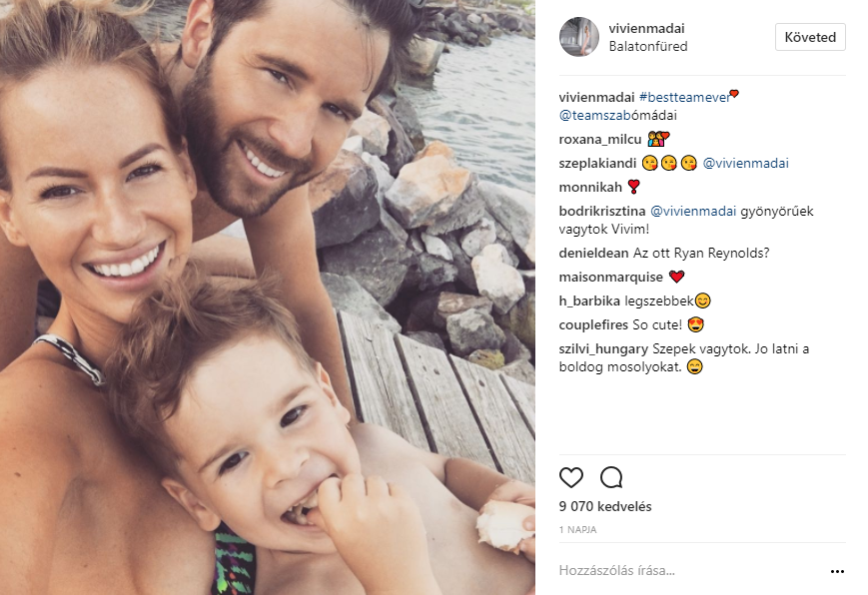Open the 1 NAPJA timestamp link

[578, 530]
